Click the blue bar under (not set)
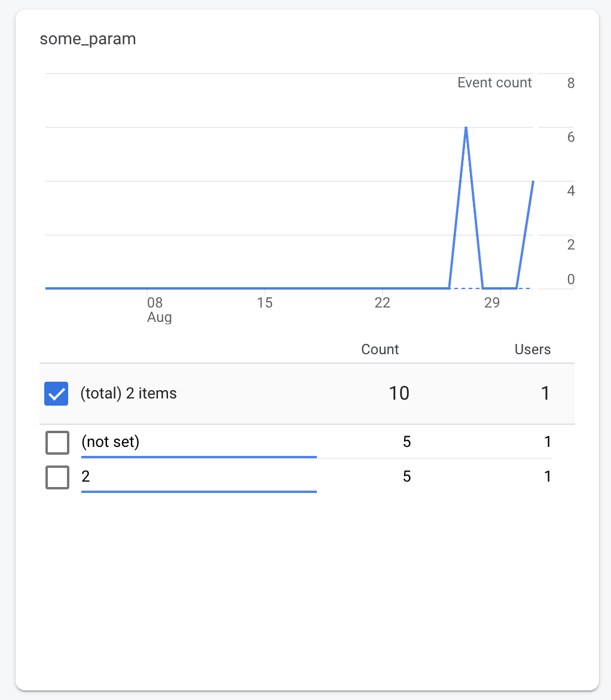The image size is (611, 700). click(x=199, y=456)
